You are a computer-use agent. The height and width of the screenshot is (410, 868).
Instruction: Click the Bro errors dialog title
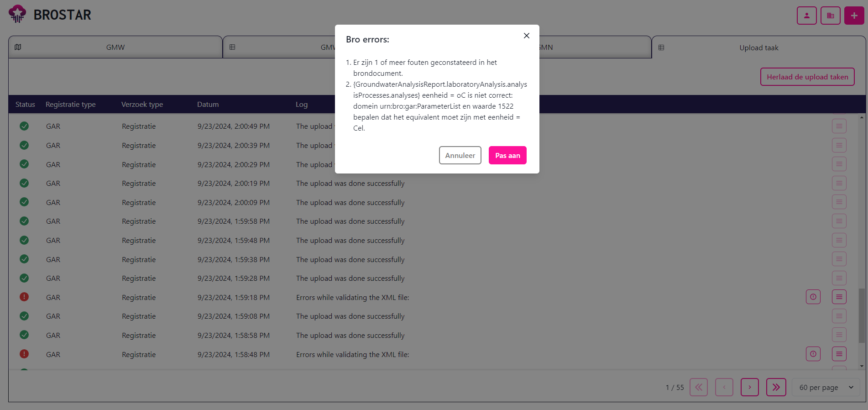click(367, 40)
